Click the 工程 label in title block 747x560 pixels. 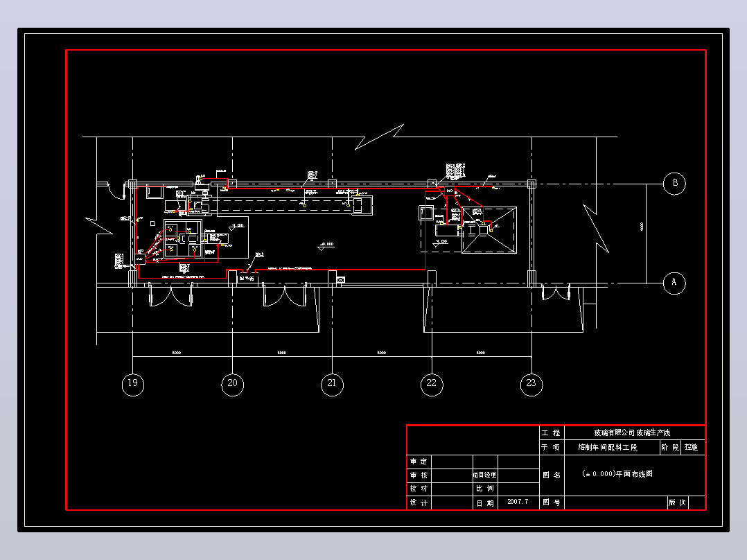click(551, 432)
